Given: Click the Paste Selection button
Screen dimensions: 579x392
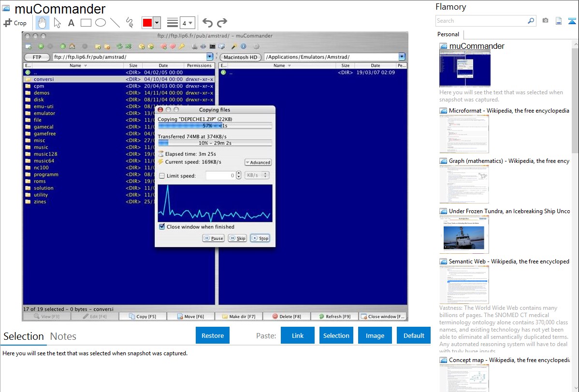Looking at the screenshot, I should (336, 335).
